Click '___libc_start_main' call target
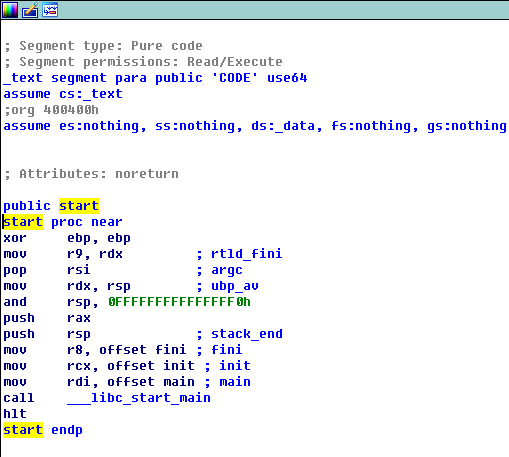 139,398
